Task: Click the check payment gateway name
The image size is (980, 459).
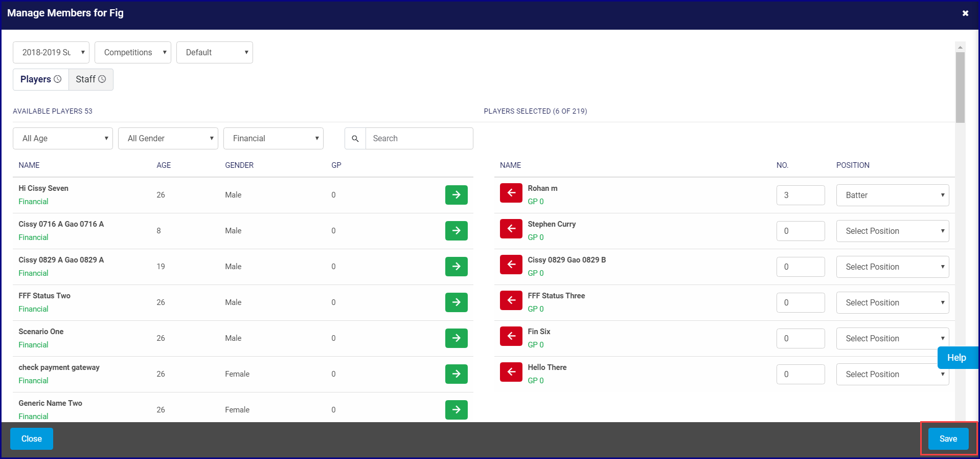Action: (x=59, y=367)
